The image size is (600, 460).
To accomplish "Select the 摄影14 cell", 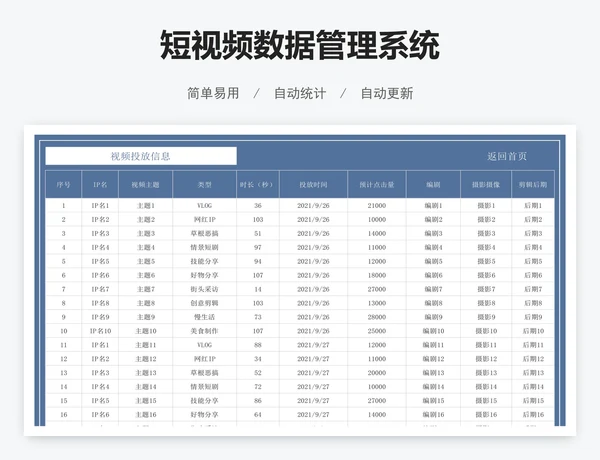I will [486, 387].
